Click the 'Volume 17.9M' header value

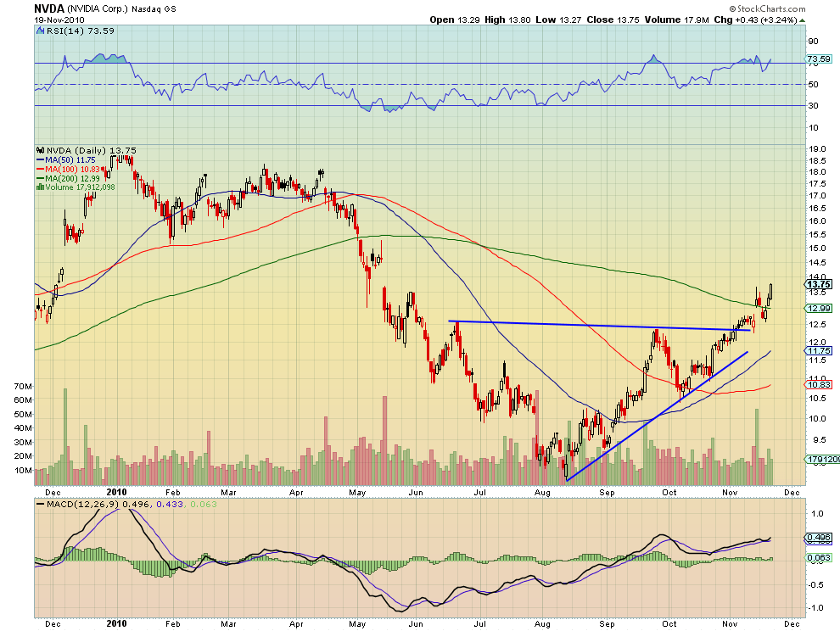676,20
